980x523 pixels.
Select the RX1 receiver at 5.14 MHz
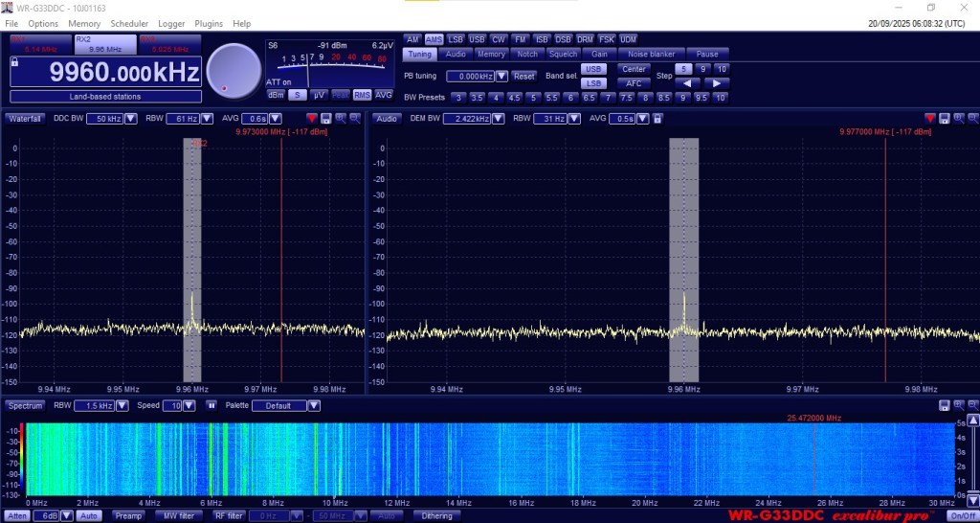39,44
